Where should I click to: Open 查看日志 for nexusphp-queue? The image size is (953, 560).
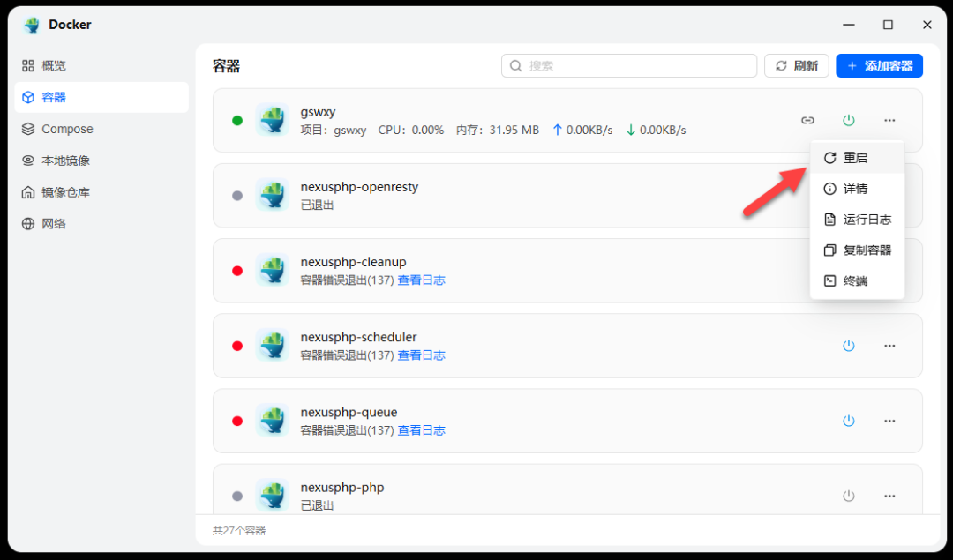coord(421,430)
